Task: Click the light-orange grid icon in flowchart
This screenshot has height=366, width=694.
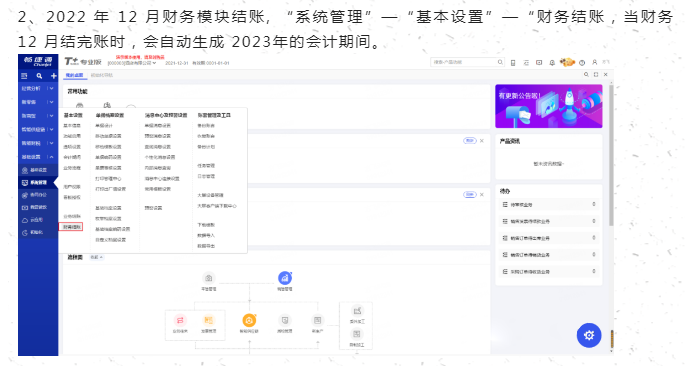Action: tap(208, 320)
